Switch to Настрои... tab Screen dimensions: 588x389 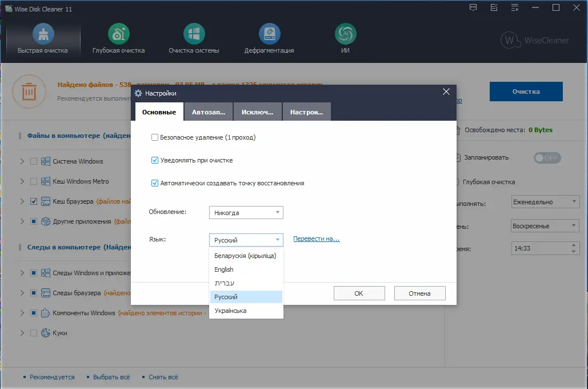(306, 112)
